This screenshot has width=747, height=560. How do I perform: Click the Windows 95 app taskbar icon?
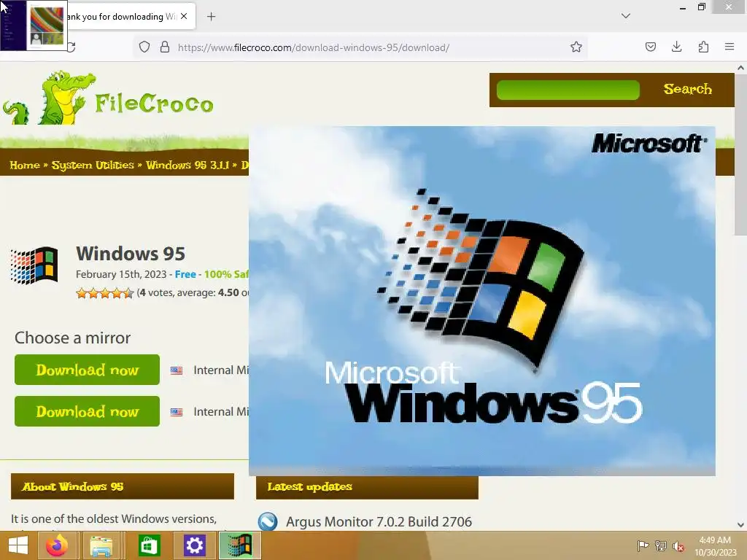click(239, 545)
